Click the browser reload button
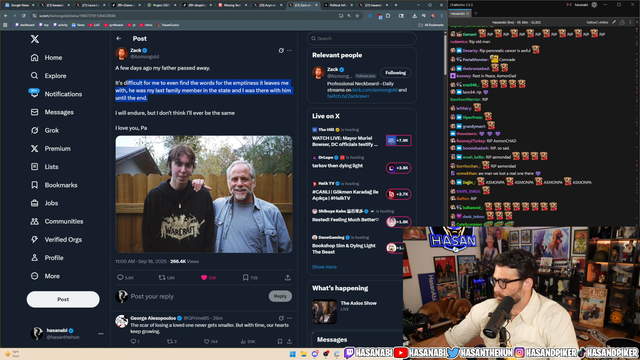This screenshot has height=360, width=640. (x=24, y=16)
